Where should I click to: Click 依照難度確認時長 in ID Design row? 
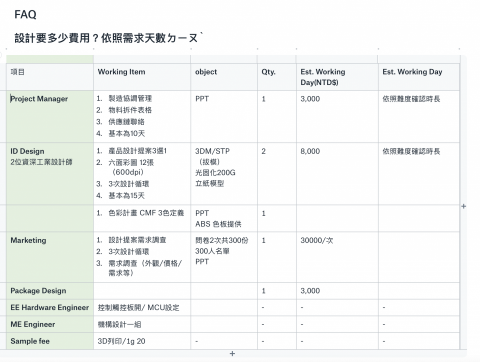[x=411, y=151]
